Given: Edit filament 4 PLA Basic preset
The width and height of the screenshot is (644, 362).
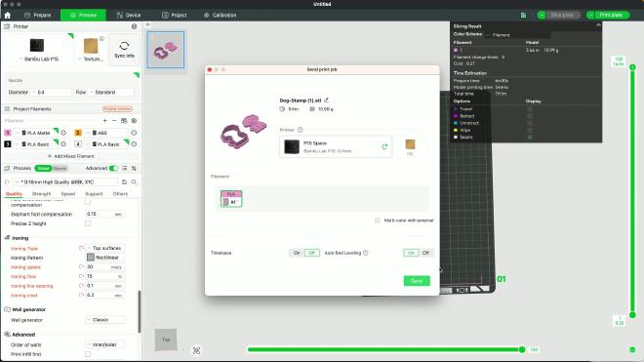Looking at the screenshot, I should pos(134,144).
